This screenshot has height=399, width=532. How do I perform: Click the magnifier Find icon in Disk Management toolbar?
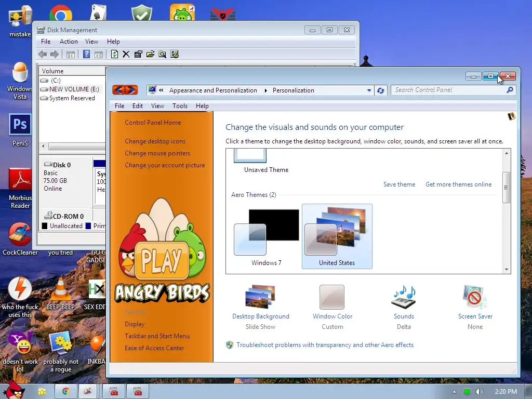click(x=162, y=54)
